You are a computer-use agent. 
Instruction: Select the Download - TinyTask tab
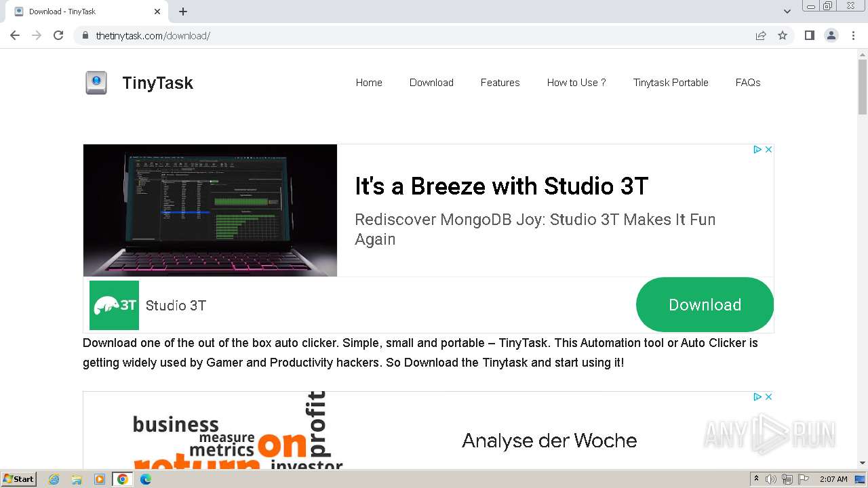click(85, 12)
